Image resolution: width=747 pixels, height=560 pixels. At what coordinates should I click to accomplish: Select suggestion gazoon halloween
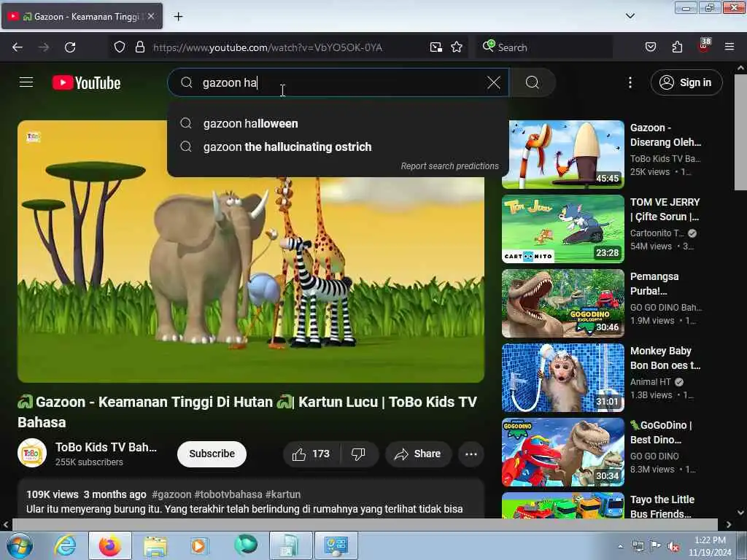(x=338, y=124)
